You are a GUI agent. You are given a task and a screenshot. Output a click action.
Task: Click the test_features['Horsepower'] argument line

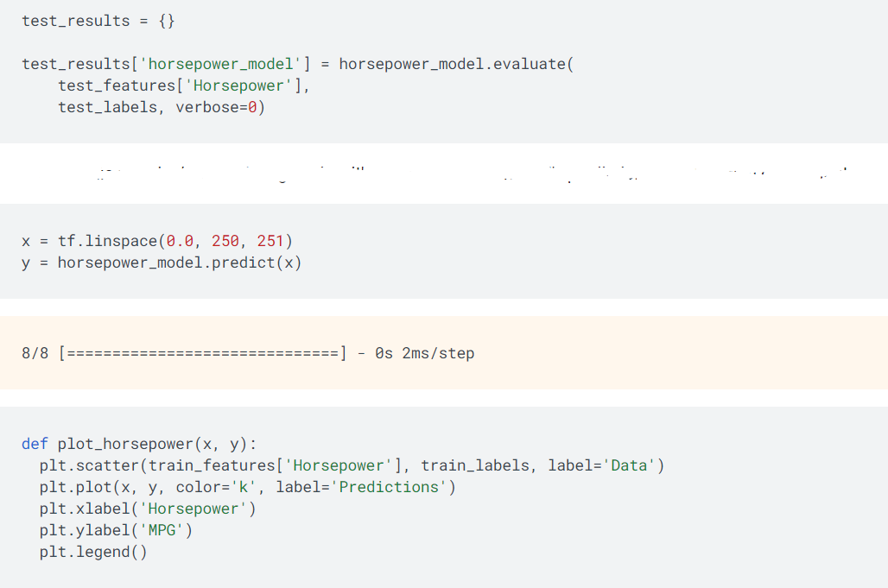click(183, 85)
